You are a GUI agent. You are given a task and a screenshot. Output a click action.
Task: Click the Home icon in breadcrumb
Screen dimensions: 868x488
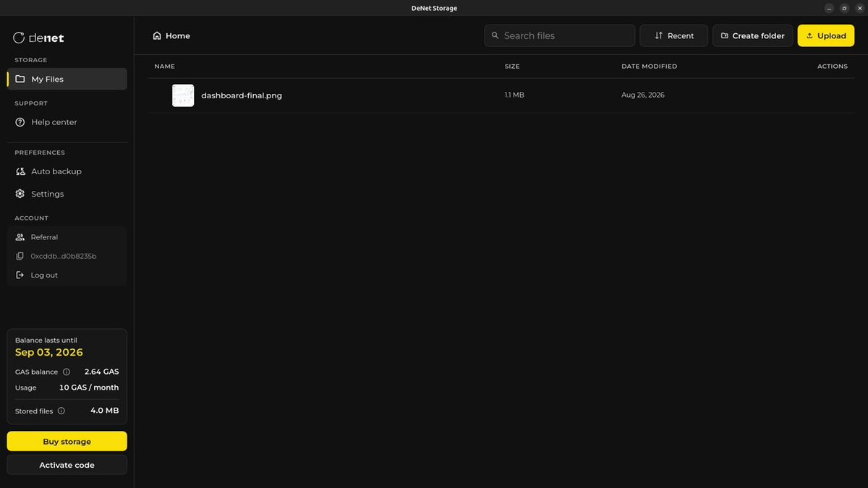click(157, 35)
